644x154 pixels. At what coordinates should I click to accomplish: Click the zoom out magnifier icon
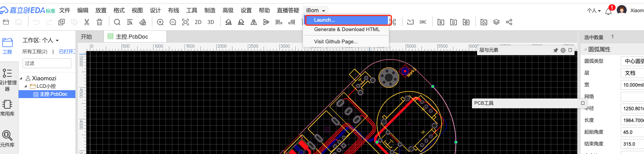(173, 22)
